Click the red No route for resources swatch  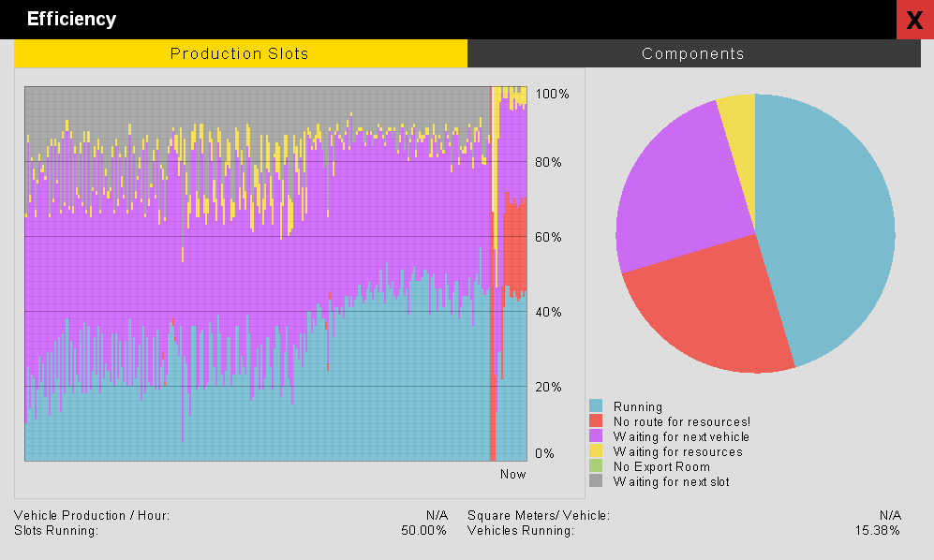click(596, 421)
